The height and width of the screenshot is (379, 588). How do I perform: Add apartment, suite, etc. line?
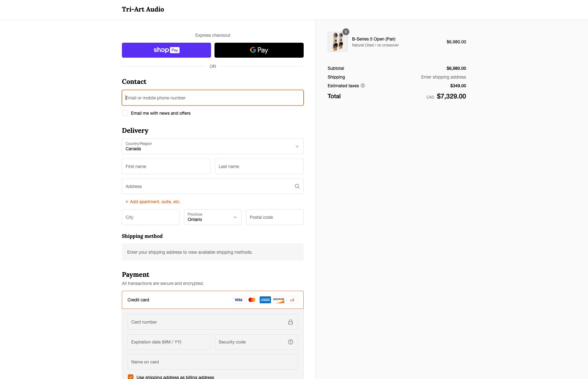click(x=153, y=202)
